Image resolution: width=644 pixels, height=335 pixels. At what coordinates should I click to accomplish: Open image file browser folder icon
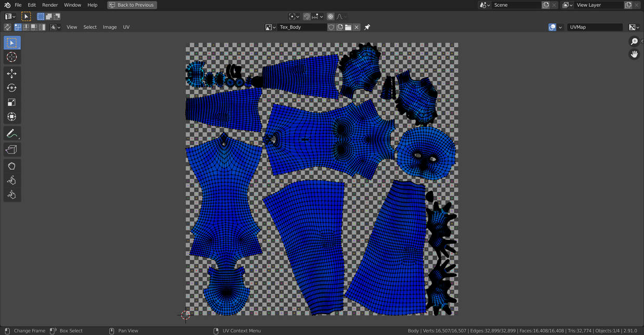pos(348,27)
